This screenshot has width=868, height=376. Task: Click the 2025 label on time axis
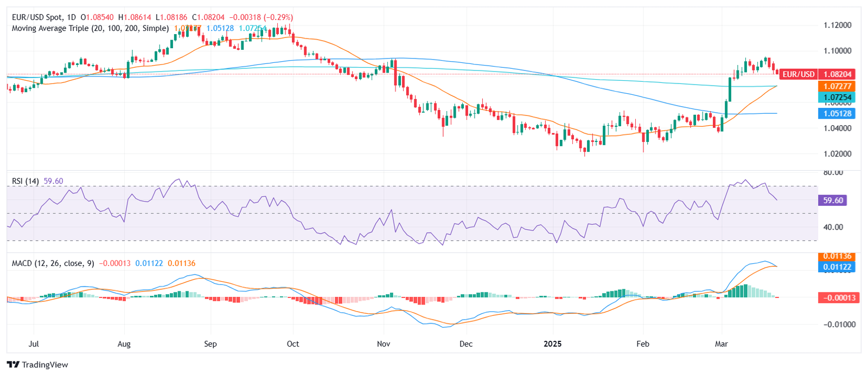point(553,344)
